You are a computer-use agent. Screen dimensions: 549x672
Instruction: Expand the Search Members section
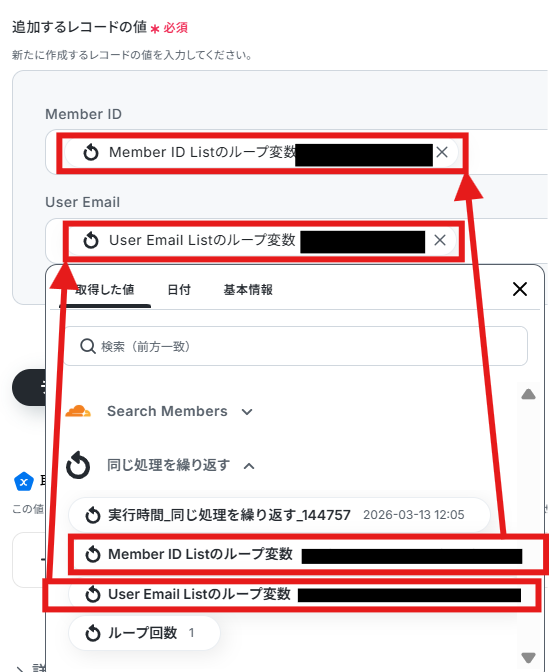click(x=247, y=412)
